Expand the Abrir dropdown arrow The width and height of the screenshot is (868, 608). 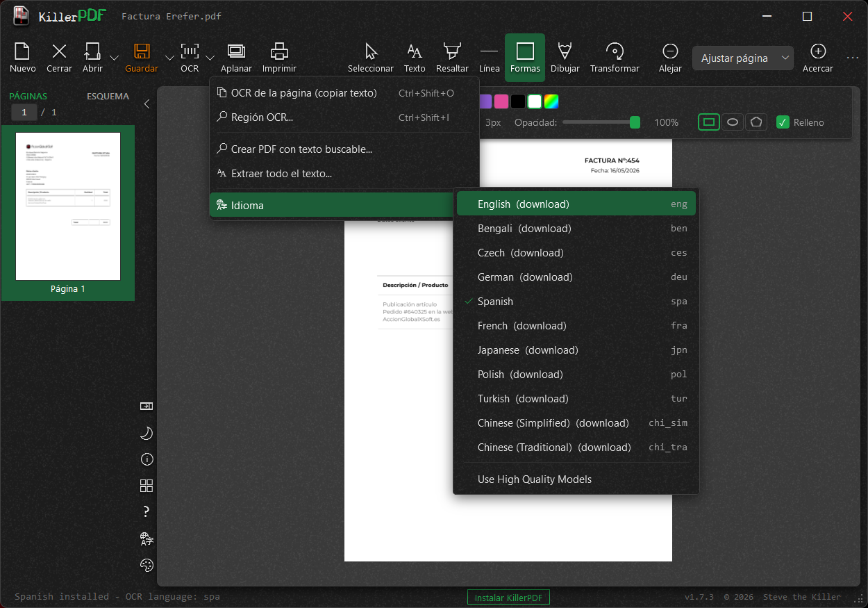pos(115,58)
